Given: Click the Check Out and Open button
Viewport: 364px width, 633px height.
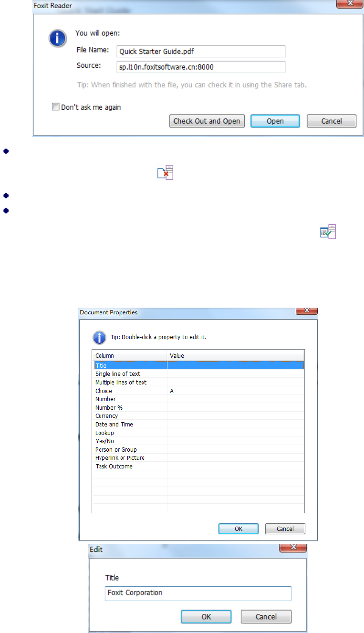Looking at the screenshot, I should (207, 121).
